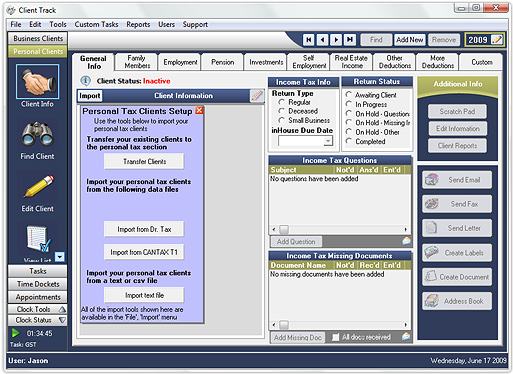Select Regular return type

(x=281, y=102)
